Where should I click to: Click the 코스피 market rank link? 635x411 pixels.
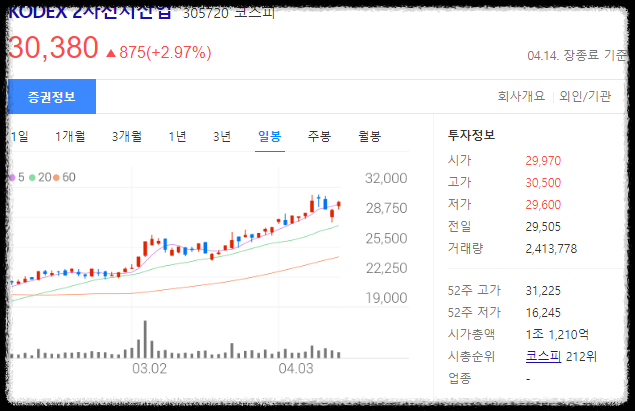click(x=543, y=356)
